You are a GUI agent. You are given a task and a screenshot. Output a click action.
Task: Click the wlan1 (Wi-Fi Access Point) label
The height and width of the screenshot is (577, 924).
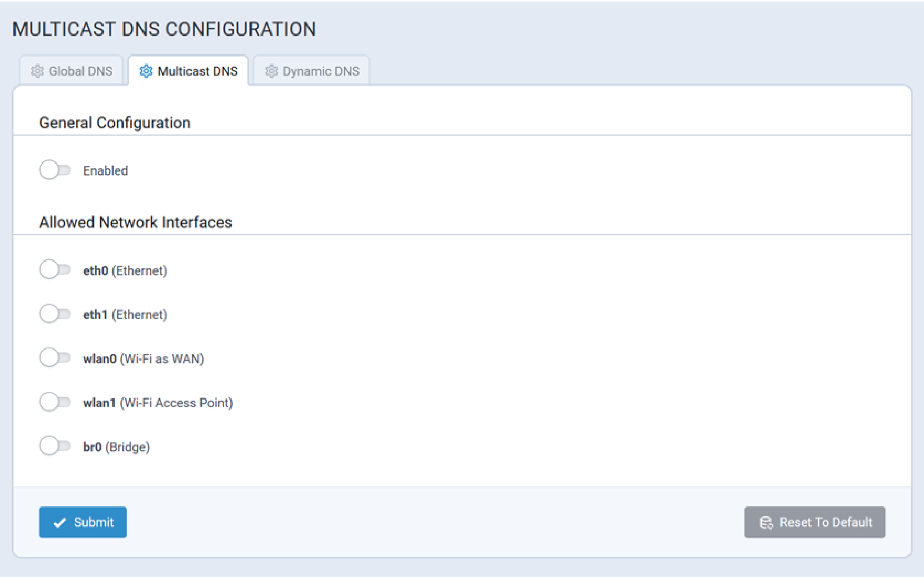(158, 403)
